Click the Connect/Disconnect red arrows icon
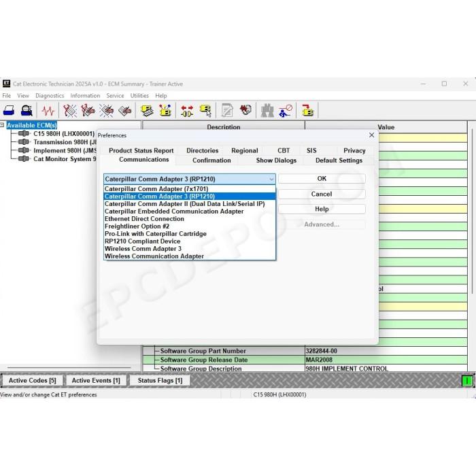The image size is (476, 476). [187, 110]
